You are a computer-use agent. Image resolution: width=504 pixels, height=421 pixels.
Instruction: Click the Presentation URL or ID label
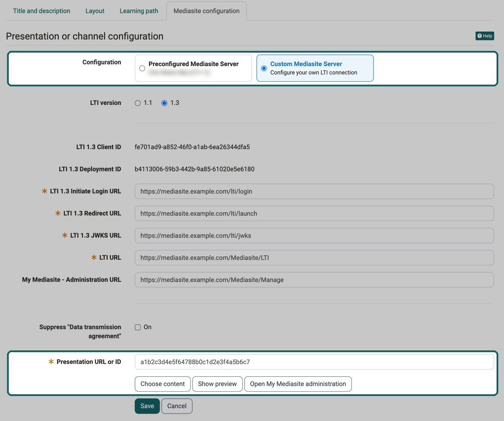coord(89,362)
